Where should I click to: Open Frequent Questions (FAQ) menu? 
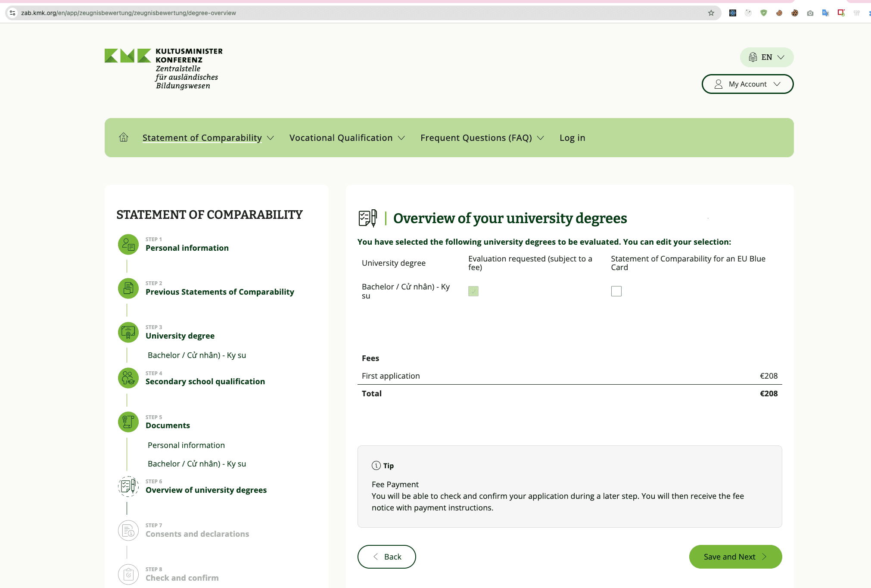pos(482,138)
